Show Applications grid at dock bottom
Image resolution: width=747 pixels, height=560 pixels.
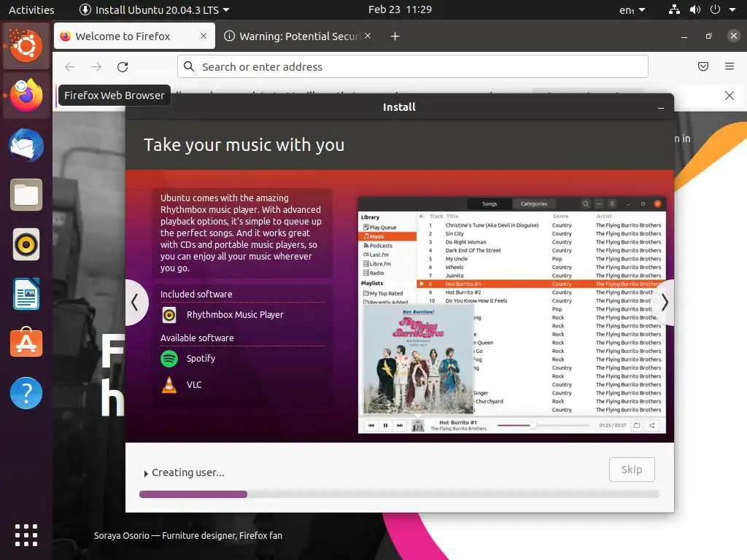tap(26, 535)
